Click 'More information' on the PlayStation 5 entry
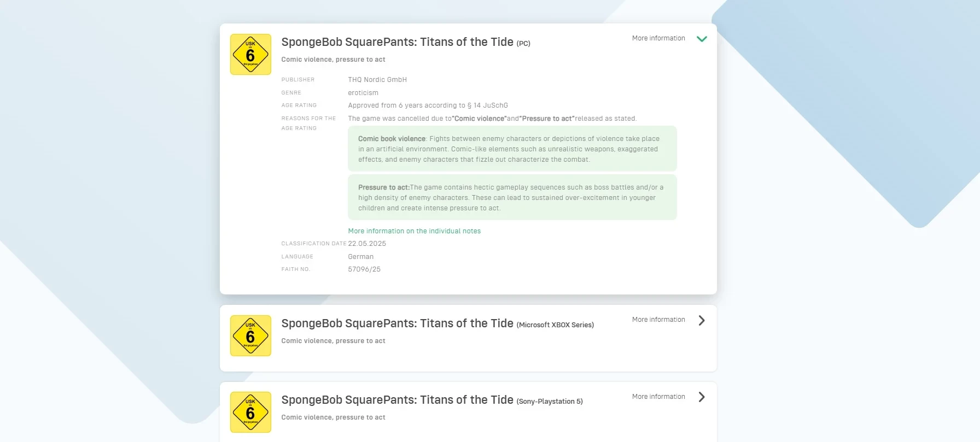The image size is (980, 442). tap(658, 397)
